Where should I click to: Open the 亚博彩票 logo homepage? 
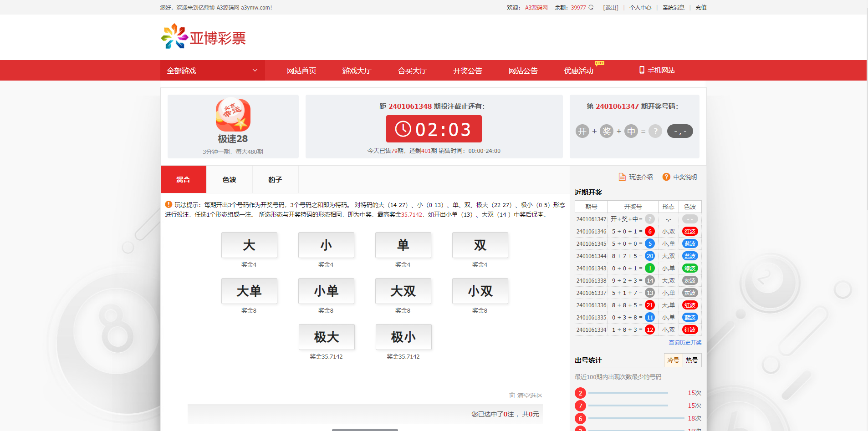[203, 37]
